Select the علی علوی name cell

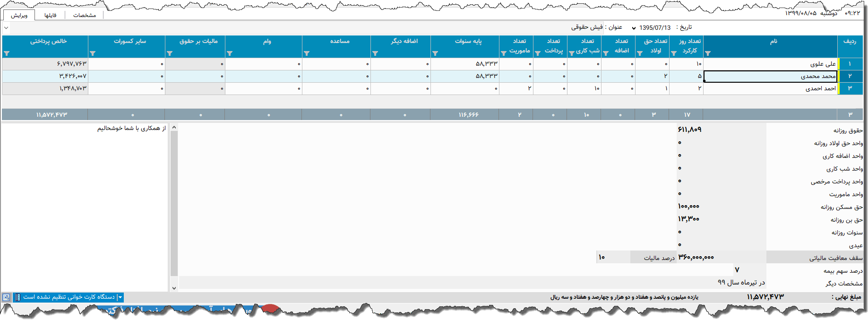(x=770, y=64)
